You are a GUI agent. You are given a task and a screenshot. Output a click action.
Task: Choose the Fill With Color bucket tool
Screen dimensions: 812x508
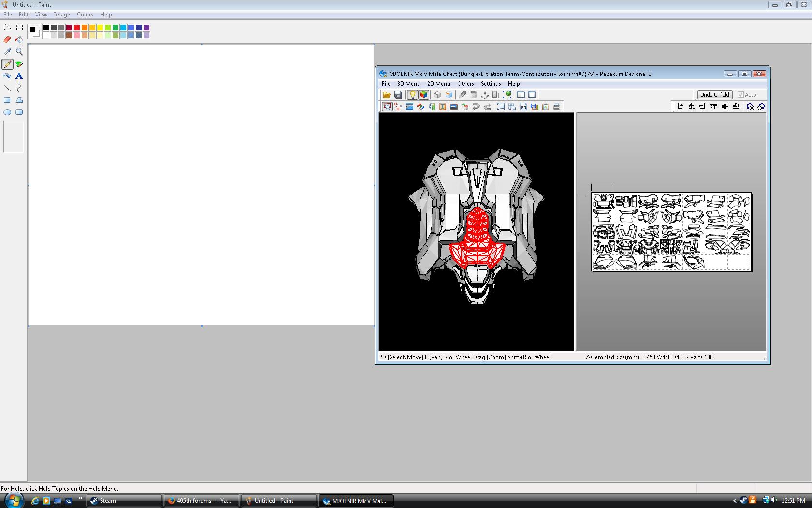point(19,40)
